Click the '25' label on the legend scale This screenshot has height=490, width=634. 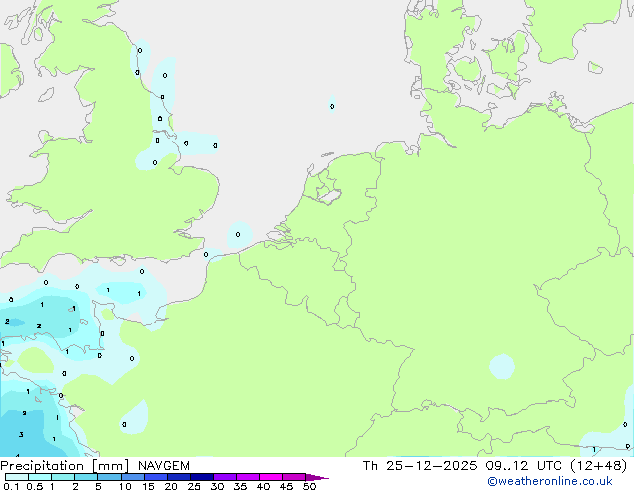pyautogui.click(x=194, y=487)
